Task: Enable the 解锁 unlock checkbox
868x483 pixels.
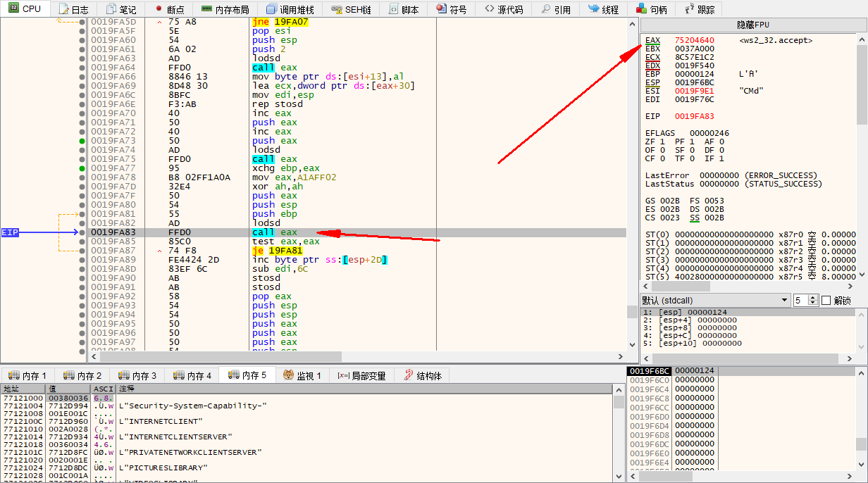Action: (826, 301)
